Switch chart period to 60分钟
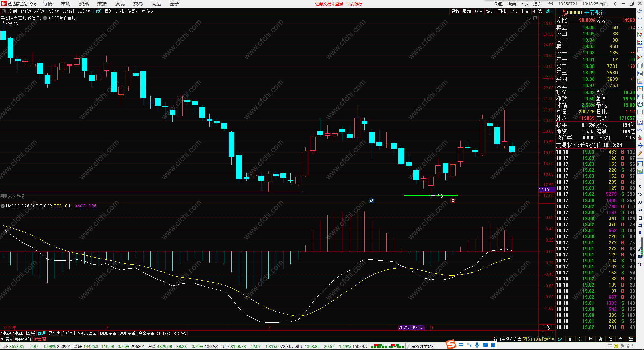Image resolution: width=644 pixels, height=350 pixels. [84, 11]
